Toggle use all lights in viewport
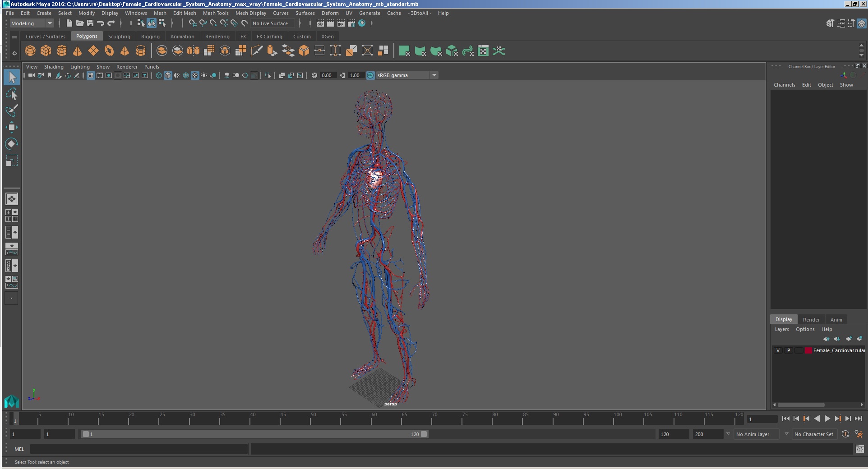Screen dimensions: 868x469 [x=204, y=75]
